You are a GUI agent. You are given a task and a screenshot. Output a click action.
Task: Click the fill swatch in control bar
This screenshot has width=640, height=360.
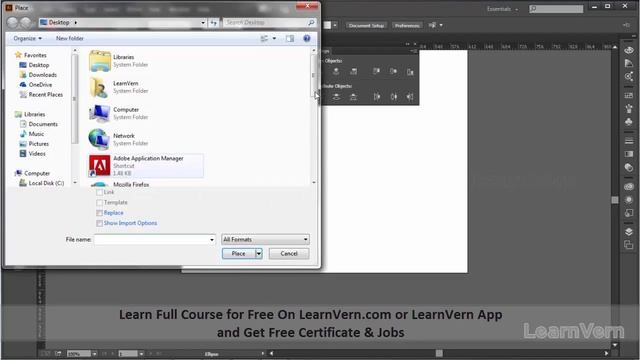pyautogui.click(x=327, y=25)
